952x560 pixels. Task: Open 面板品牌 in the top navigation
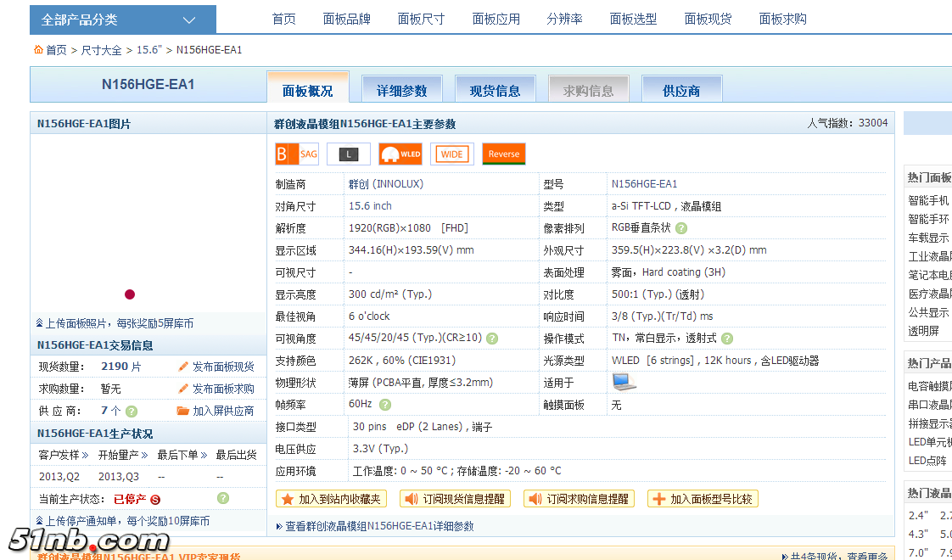[x=346, y=19]
